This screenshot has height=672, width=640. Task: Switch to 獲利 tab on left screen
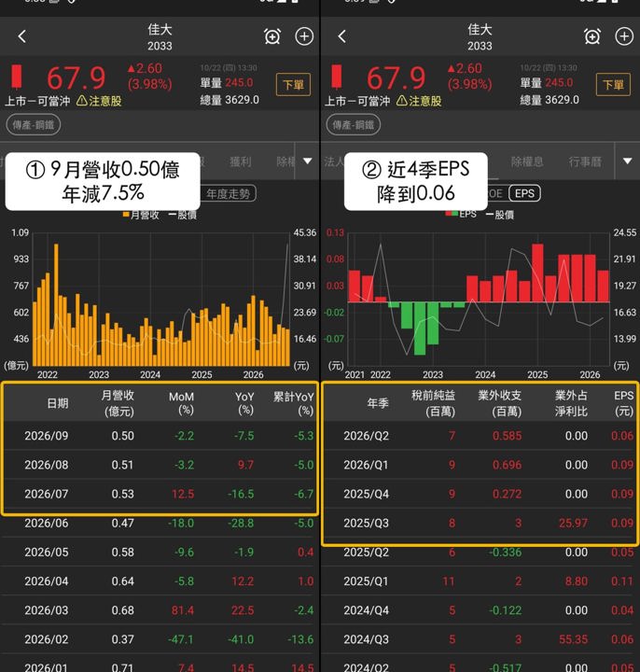(x=241, y=161)
